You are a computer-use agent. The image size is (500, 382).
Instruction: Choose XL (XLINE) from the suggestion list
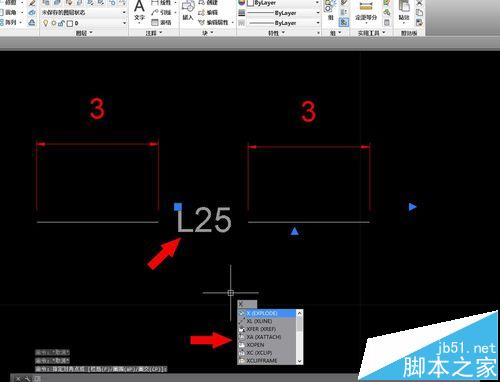[x=266, y=321]
